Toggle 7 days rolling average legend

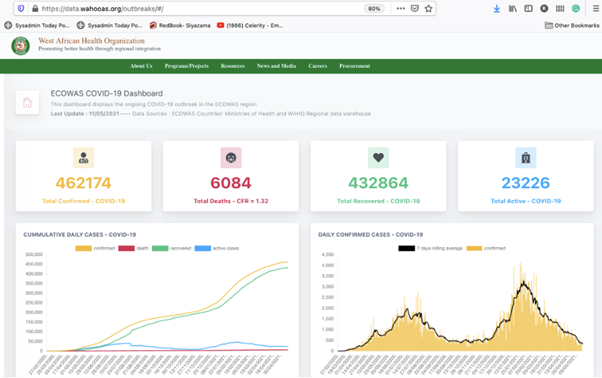click(x=430, y=248)
